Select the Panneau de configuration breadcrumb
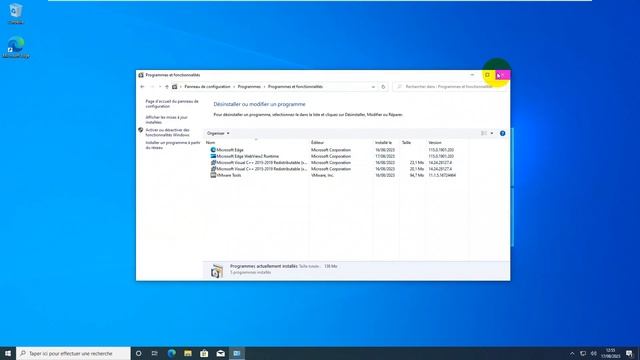This screenshot has height=360, width=640. coord(207,87)
